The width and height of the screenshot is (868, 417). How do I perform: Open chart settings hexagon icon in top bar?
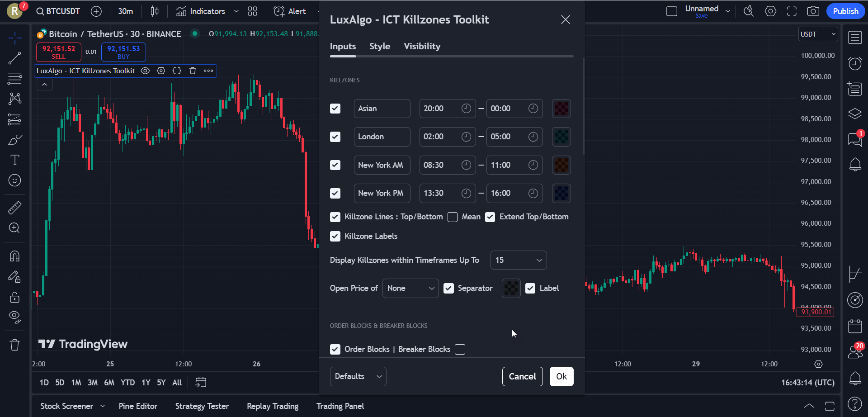point(770,11)
